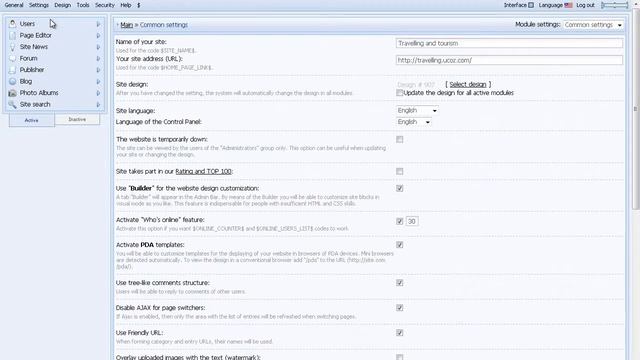Switch to the Active modules tab
The image size is (640, 360).
(31, 120)
